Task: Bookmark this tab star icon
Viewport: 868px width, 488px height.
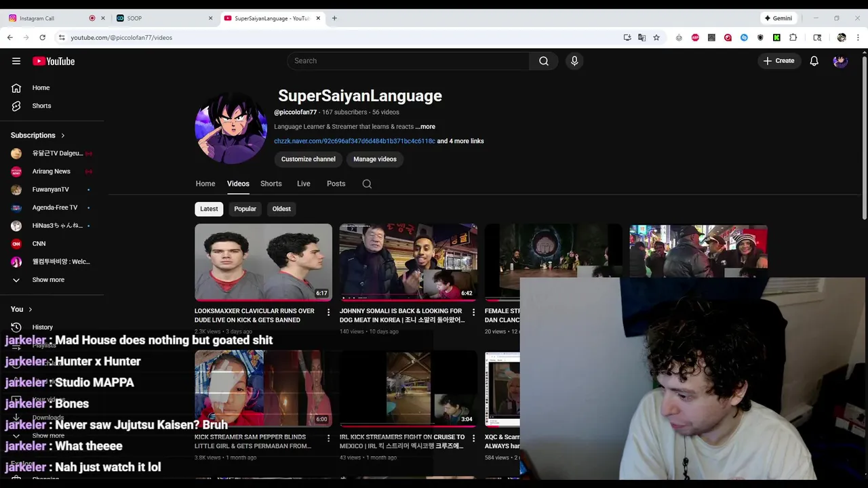Action: 656,37
